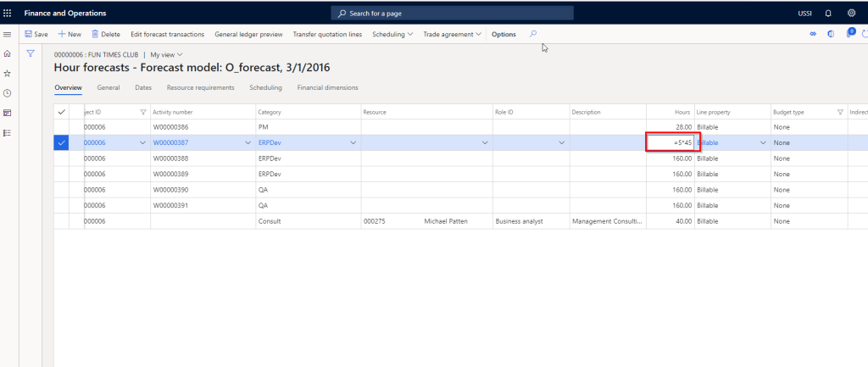The image size is (868, 367).
Task: Switch to the Resource requirements tab
Action: point(200,87)
